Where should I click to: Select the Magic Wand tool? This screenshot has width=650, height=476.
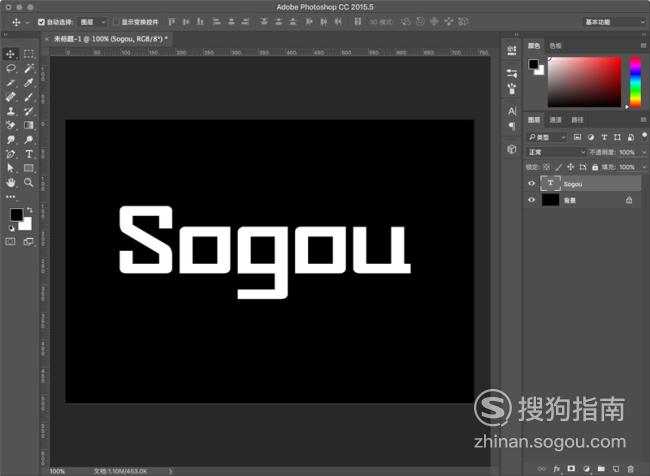(x=29, y=68)
